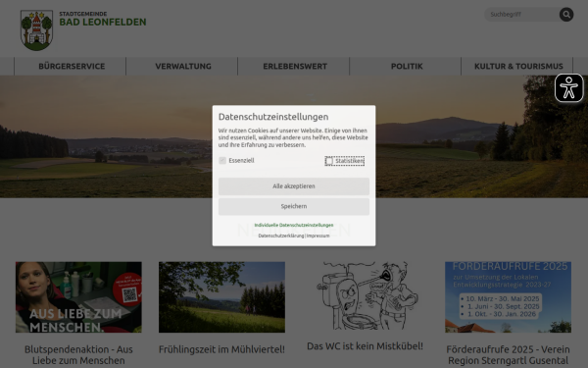The width and height of the screenshot is (588, 368).
Task: Open the Erlebenswert menu
Action: [295, 67]
